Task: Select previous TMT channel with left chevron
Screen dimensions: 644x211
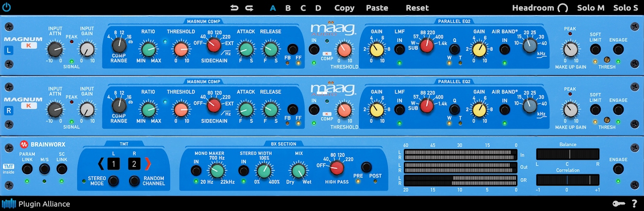Action: [x=101, y=164]
